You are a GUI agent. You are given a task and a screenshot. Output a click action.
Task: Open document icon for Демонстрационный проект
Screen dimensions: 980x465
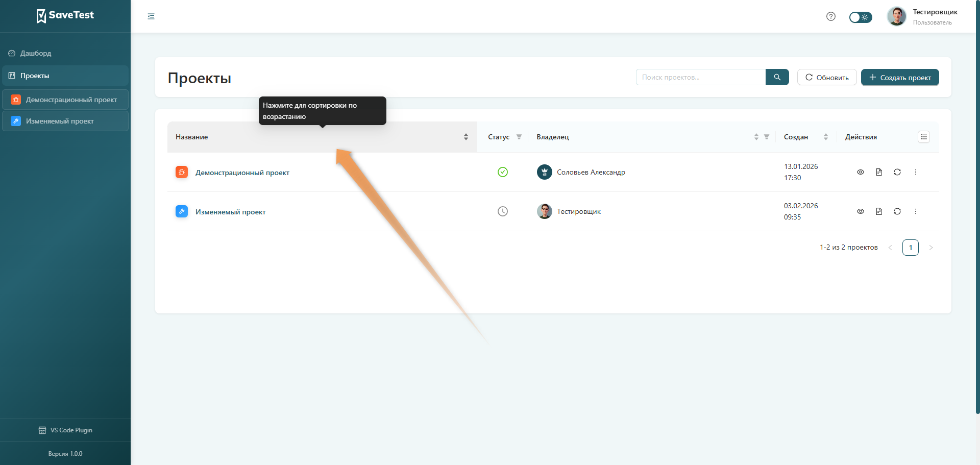click(878, 172)
